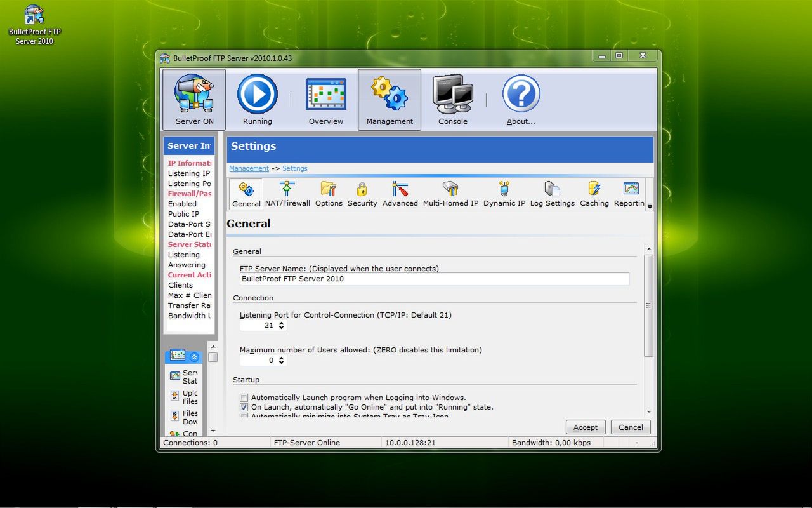Expand the settings toolbar overflow arrow
Viewport: 812px width, 508px height.
coord(650,206)
